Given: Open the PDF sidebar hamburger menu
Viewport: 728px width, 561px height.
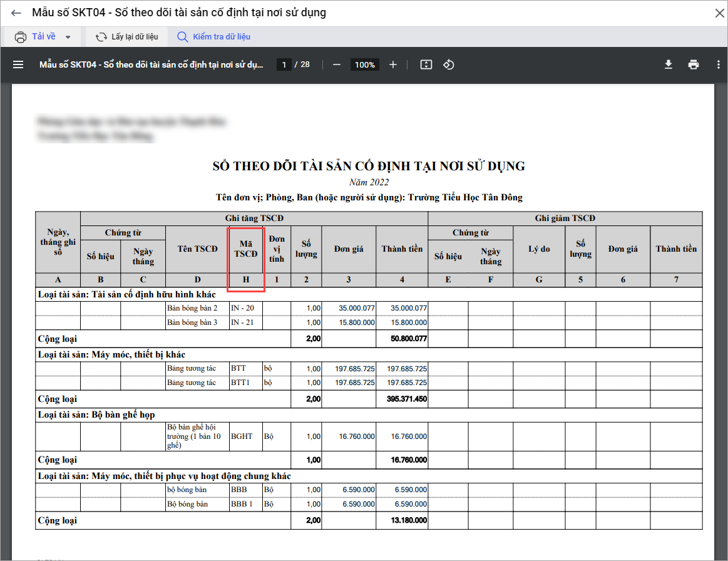Looking at the screenshot, I should coord(18,64).
